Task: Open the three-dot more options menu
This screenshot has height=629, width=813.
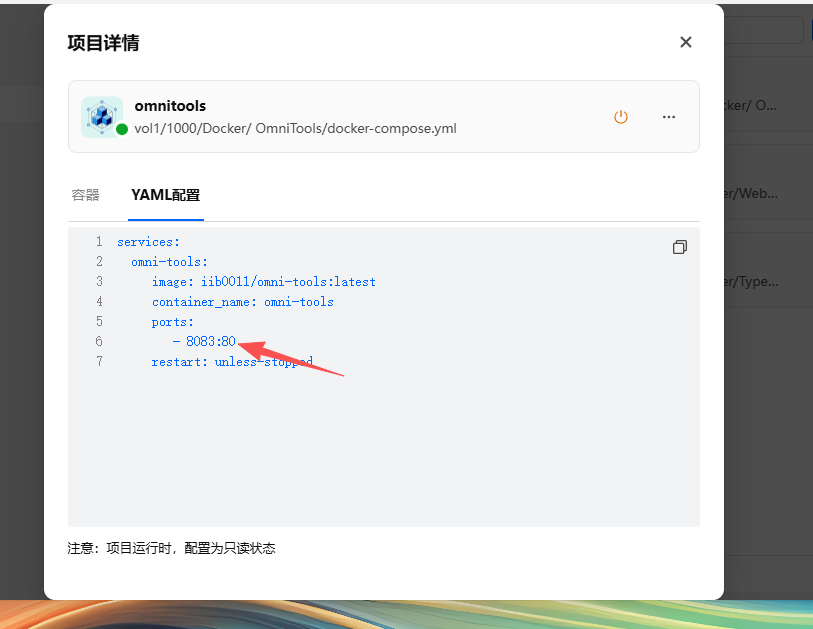Action: pyautogui.click(x=669, y=117)
